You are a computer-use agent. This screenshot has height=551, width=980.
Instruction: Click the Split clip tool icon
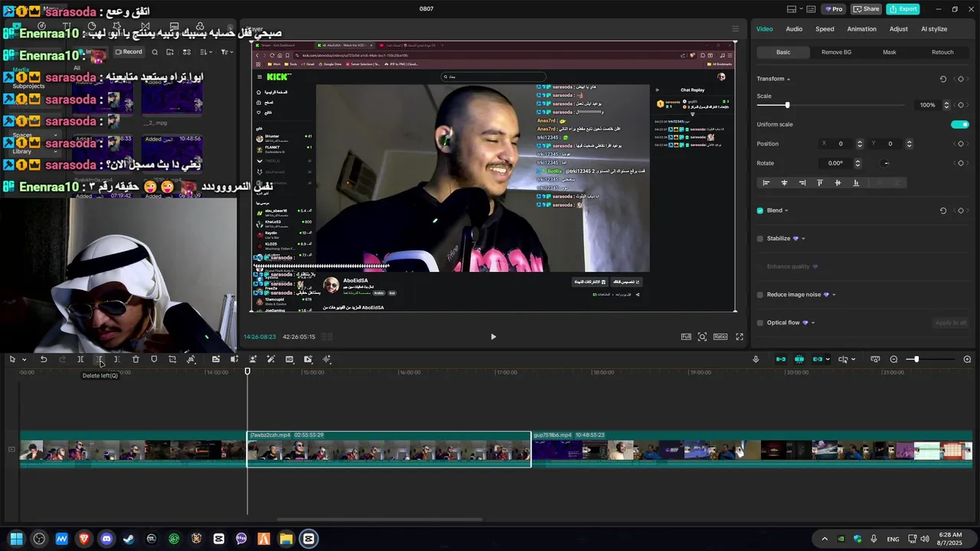(80, 359)
